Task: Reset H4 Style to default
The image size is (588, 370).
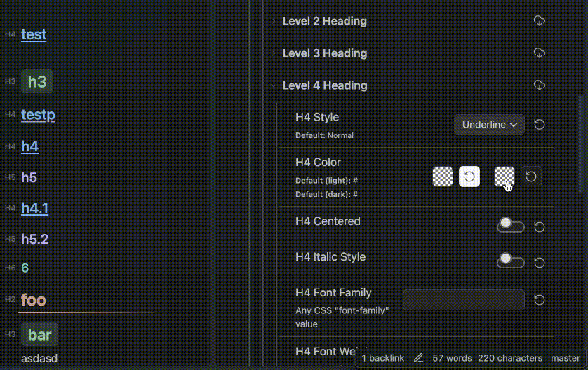Action: click(x=539, y=125)
